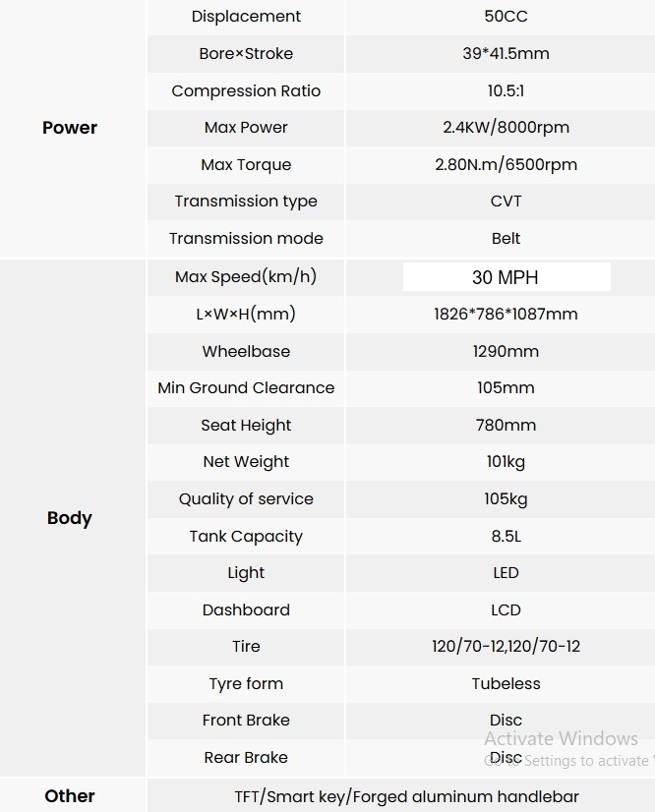The image size is (655, 812).
Task: Click the Tubeless tyre form value
Action: pos(506,683)
